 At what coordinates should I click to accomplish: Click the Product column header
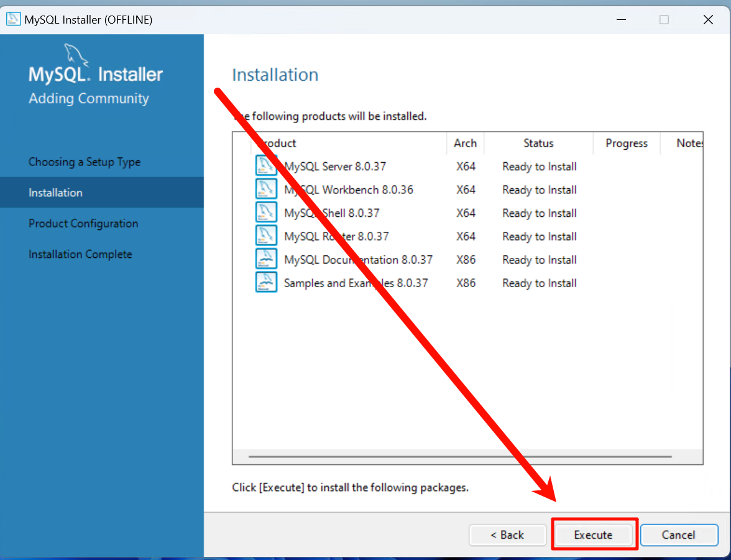pos(349,143)
